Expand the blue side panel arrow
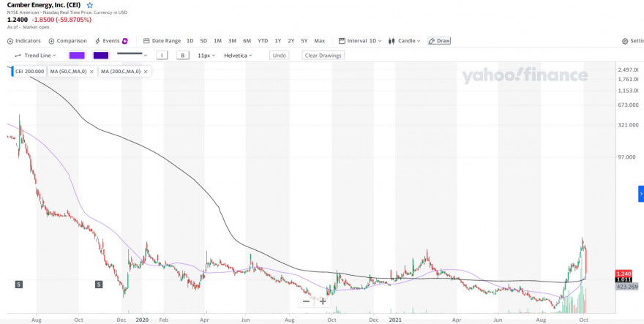This screenshot has height=324, width=644. 641,194
